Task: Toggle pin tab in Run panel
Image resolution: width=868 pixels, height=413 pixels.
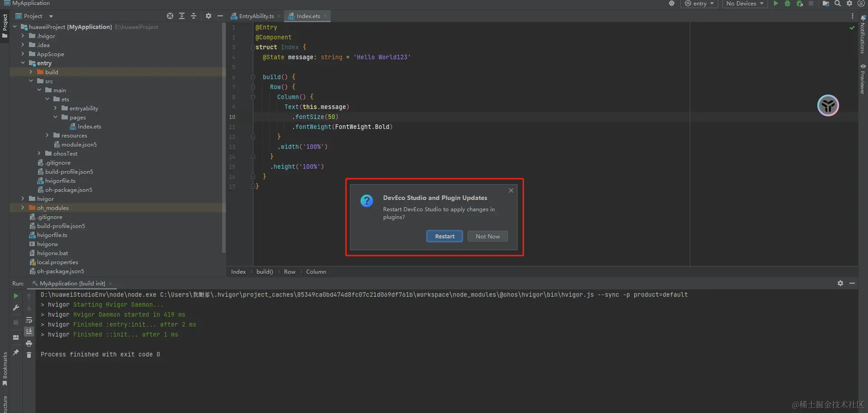Action: pos(16,352)
